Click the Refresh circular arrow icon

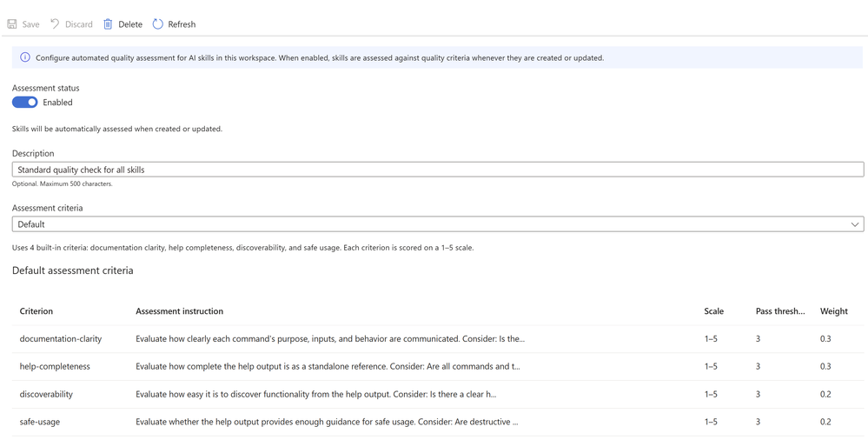coord(158,23)
